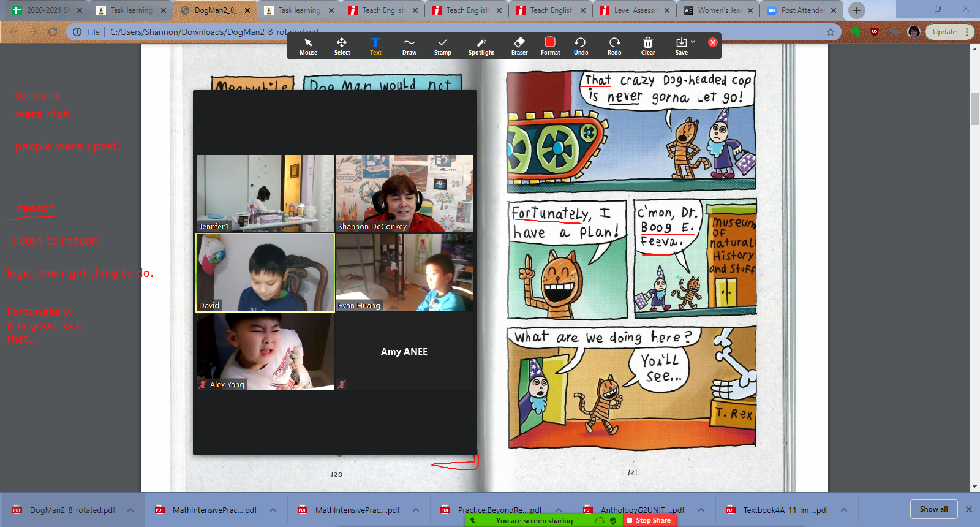The width and height of the screenshot is (980, 527).
Task: Expand Textbook4A_11-Im download options
Action: pos(844,510)
